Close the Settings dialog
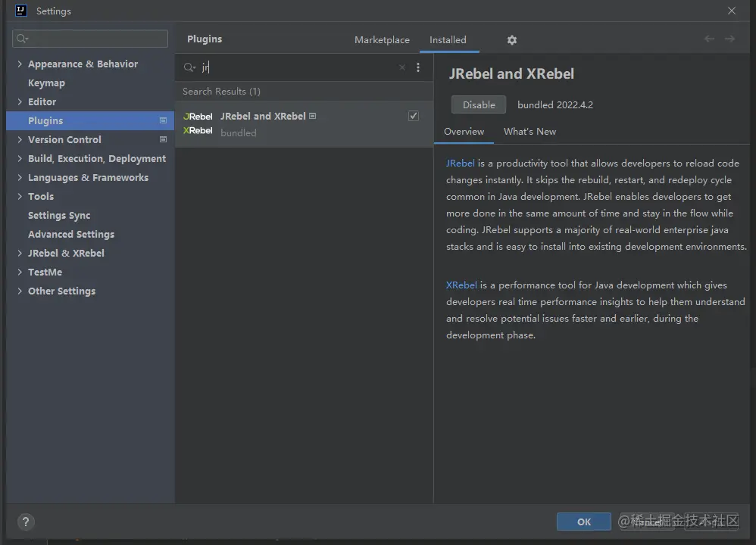This screenshot has height=545, width=756. tap(732, 11)
